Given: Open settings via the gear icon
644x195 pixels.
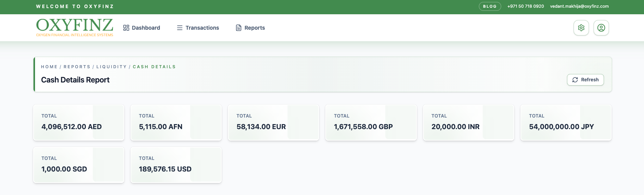Looking at the screenshot, I should pyautogui.click(x=581, y=28).
